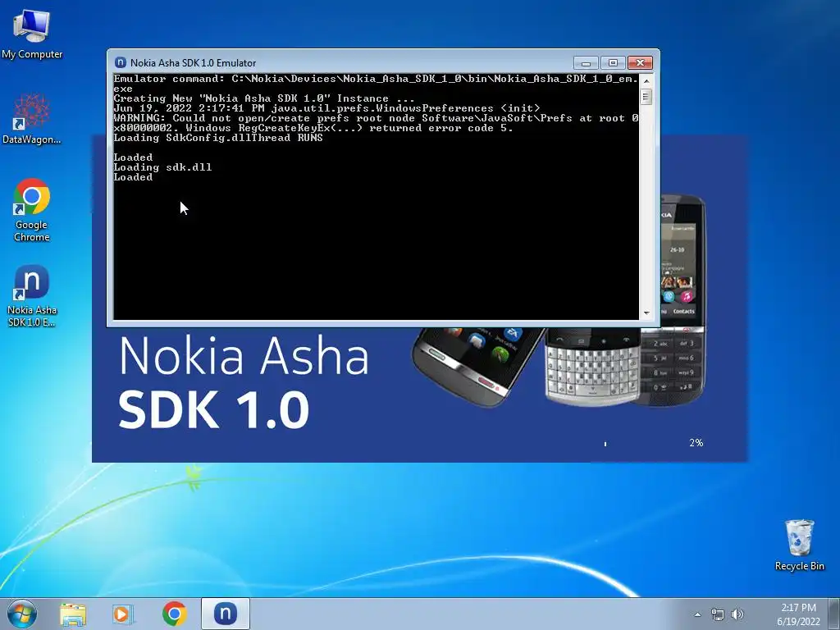Select the Nokia Asha SDK 1.0 desktop shortcut
The image size is (840, 630).
tap(32, 295)
